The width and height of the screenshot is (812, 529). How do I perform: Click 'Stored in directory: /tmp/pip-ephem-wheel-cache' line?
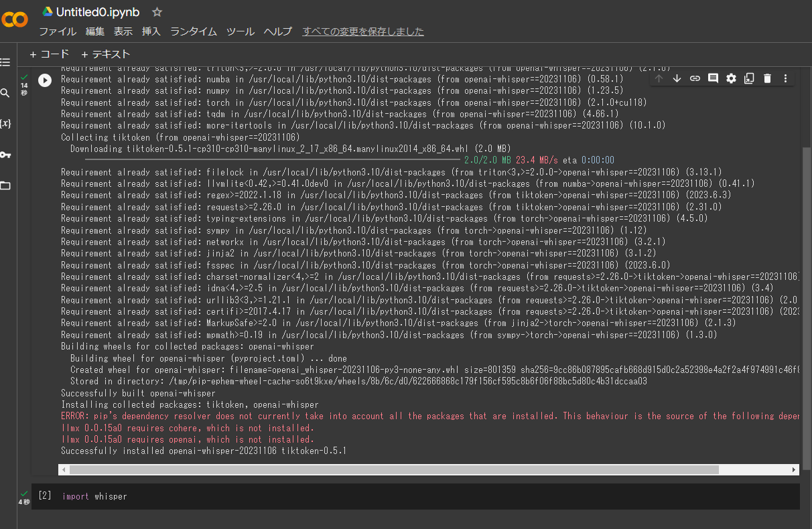click(358, 381)
